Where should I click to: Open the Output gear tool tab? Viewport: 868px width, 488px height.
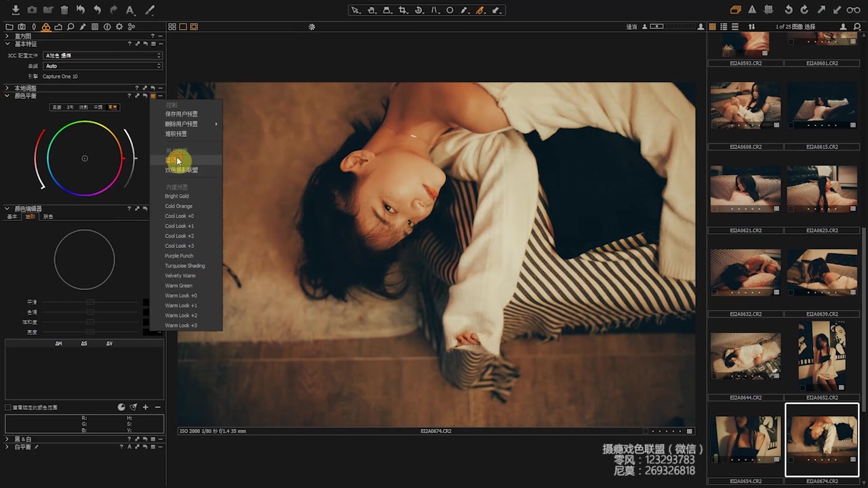point(119,27)
